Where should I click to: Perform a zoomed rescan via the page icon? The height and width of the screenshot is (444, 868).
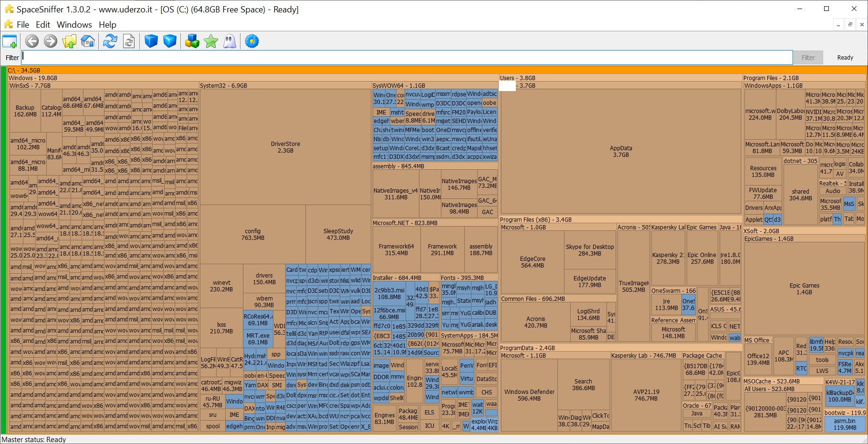click(x=129, y=41)
